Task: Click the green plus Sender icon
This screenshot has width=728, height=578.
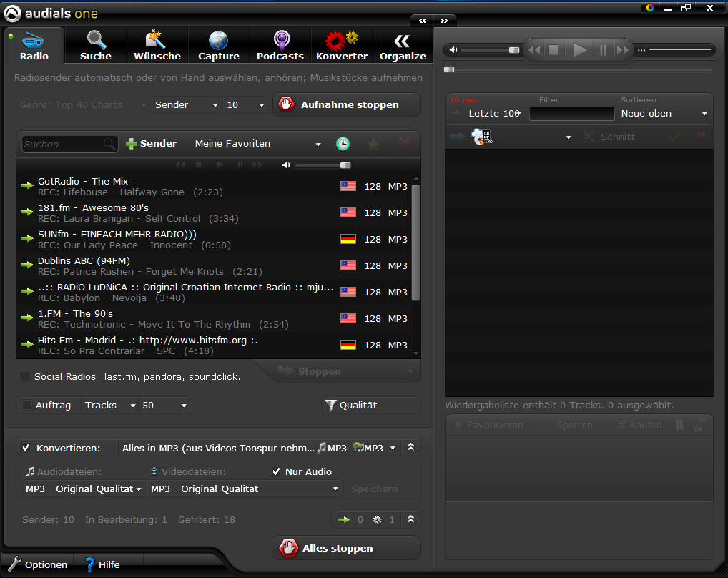Action: pyautogui.click(x=131, y=144)
